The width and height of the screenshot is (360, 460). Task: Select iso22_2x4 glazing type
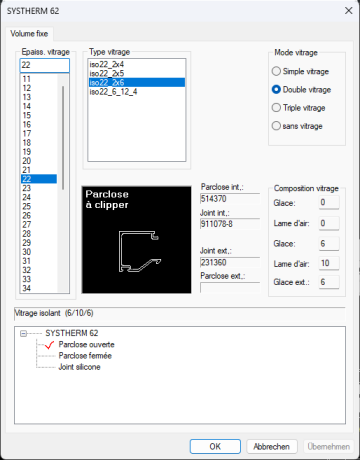(137, 64)
